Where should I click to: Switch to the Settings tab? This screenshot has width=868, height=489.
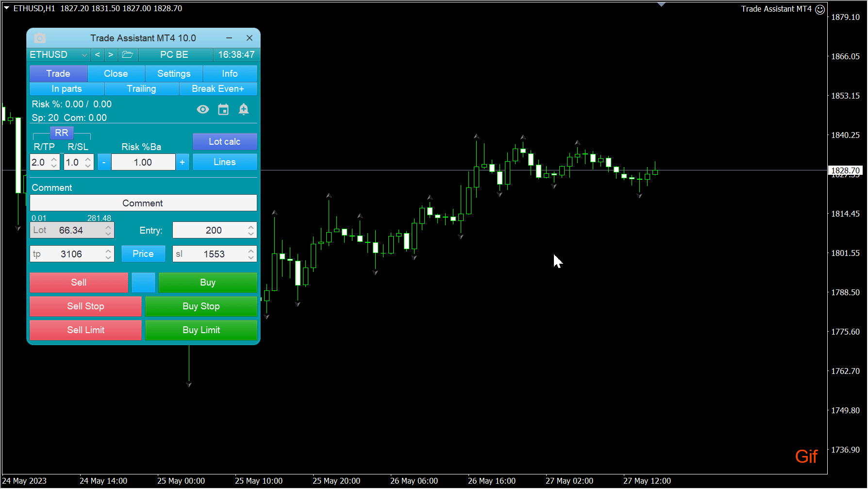pos(174,73)
